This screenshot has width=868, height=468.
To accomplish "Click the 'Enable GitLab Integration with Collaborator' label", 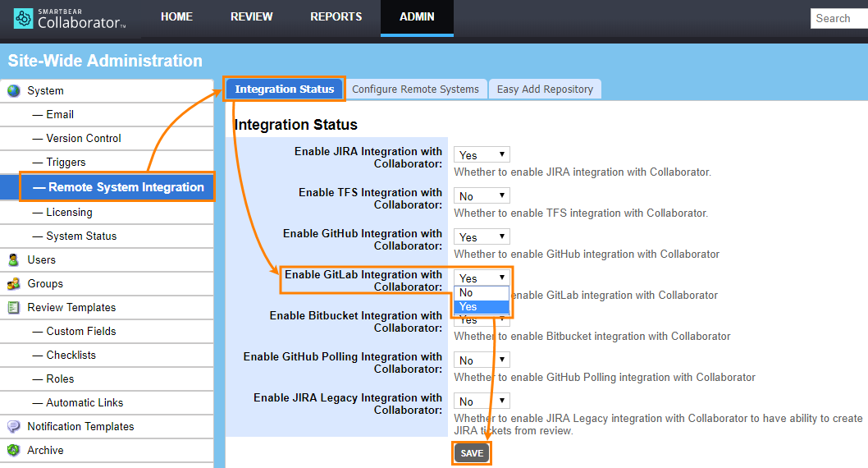I will point(363,280).
